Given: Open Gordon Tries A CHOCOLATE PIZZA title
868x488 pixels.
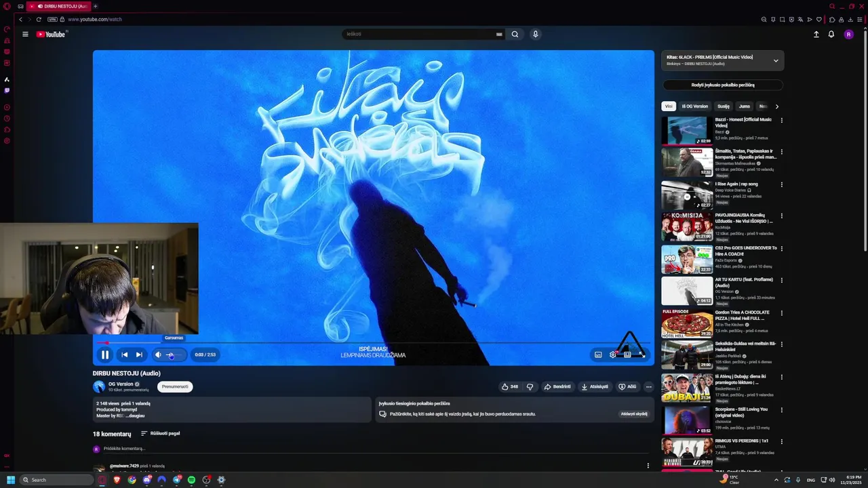Looking at the screenshot, I should pos(742,315).
